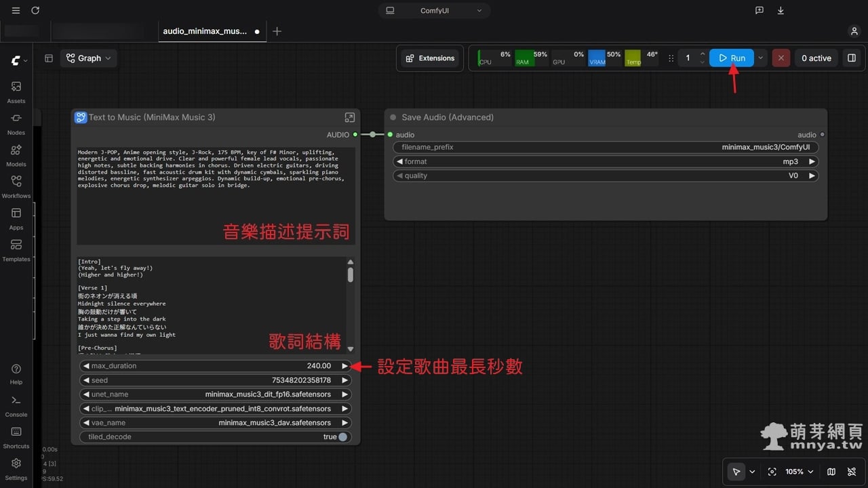This screenshot has width=868, height=488.
Task: Open the 105% zoom level dropdown
Action: [800, 472]
